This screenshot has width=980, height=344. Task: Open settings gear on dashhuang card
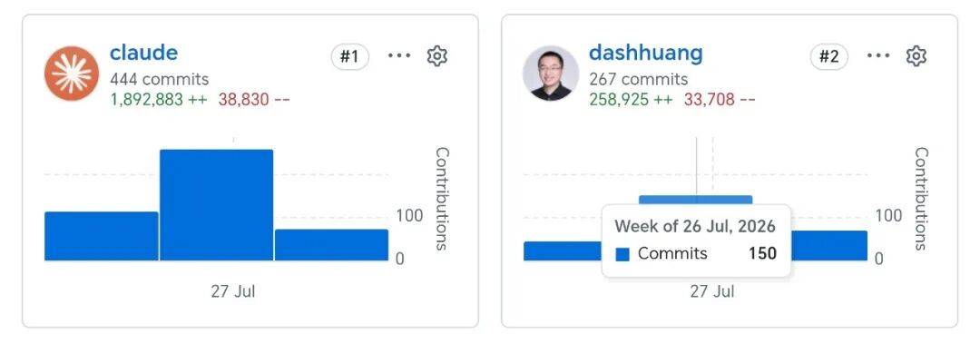(916, 56)
